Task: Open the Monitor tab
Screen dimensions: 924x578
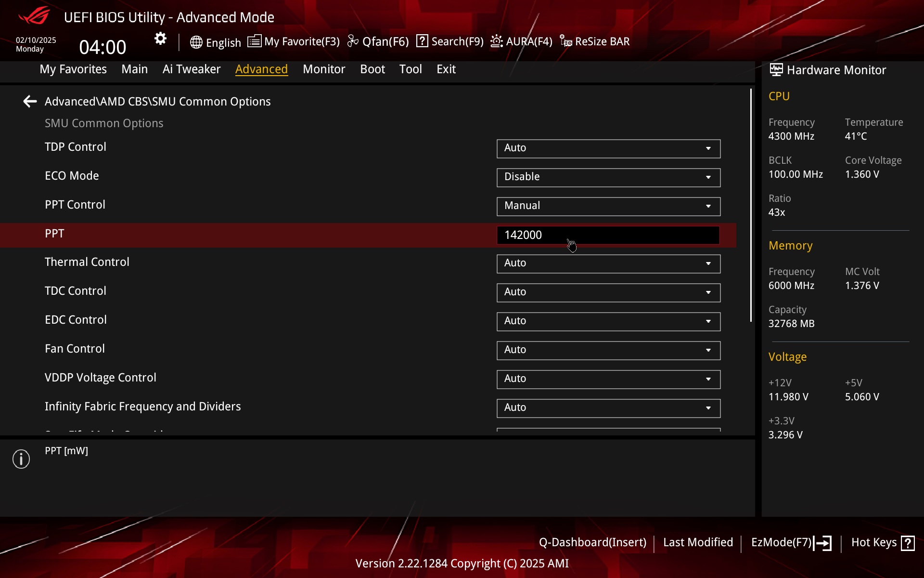Action: pyautogui.click(x=324, y=69)
